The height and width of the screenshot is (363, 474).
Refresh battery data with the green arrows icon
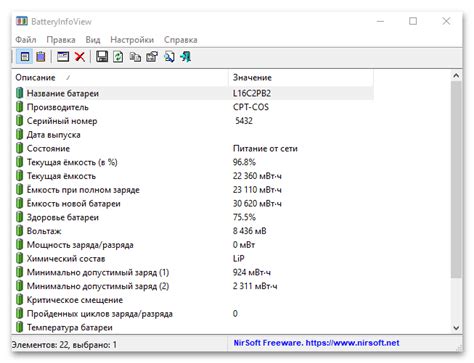118,57
